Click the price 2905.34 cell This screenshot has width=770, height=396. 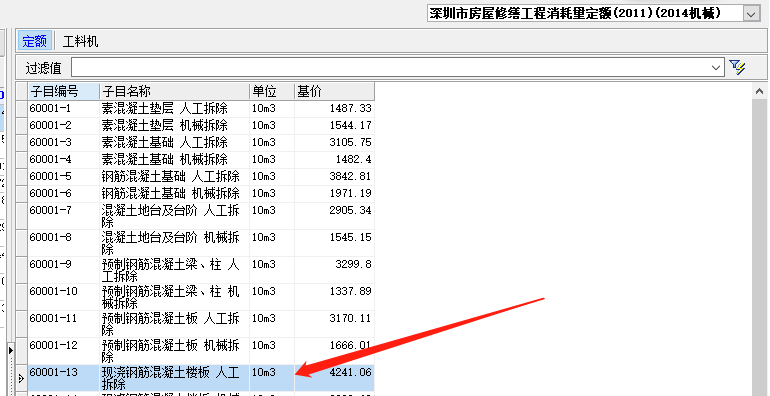tap(334, 216)
